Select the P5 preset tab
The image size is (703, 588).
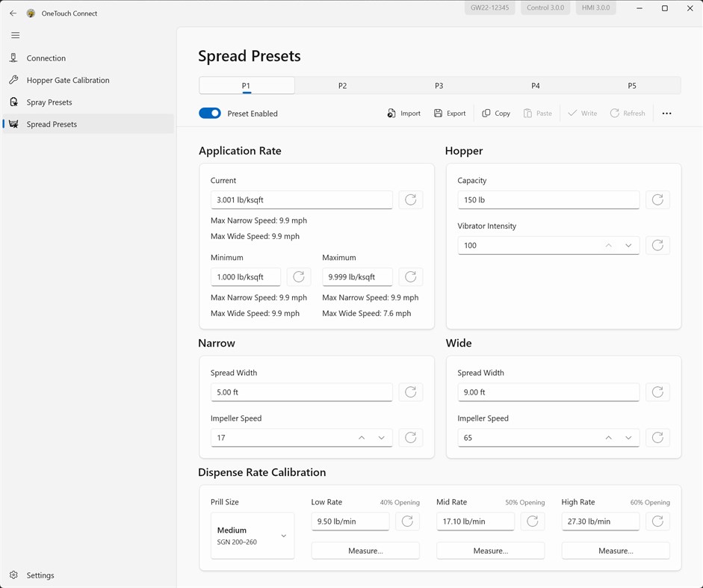point(631,86)
